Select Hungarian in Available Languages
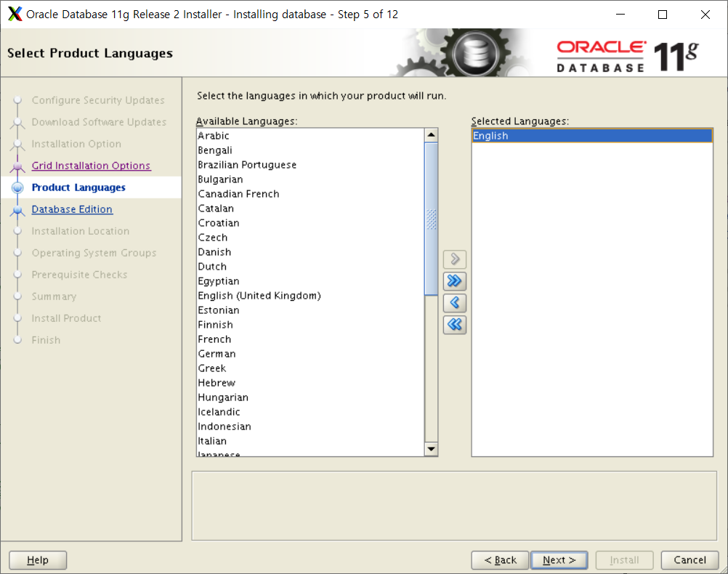This screenshot has height=574, width=728. tap(310, 397)
